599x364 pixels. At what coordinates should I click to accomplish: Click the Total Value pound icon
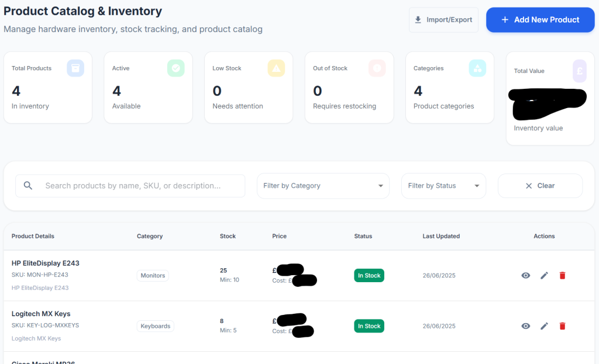coord(580,71)
